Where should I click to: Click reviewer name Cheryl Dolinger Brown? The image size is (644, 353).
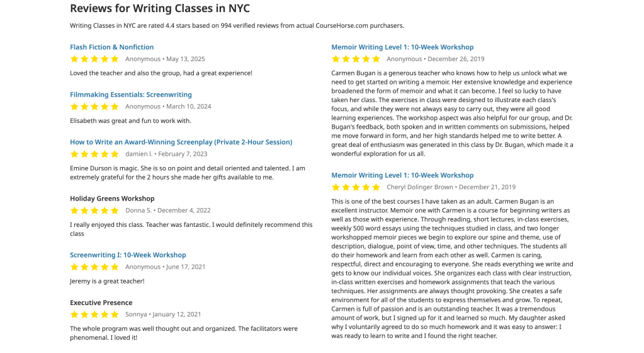pos(419,187)
